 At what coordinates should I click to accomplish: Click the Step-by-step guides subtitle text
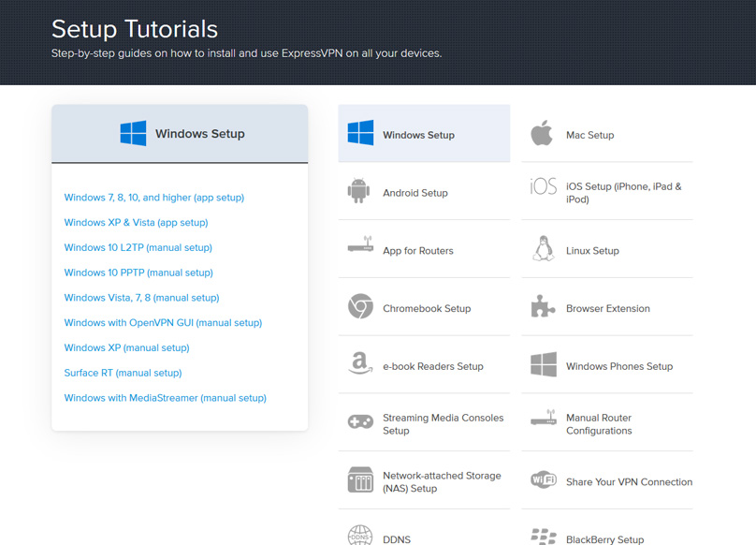click(246, 53)
